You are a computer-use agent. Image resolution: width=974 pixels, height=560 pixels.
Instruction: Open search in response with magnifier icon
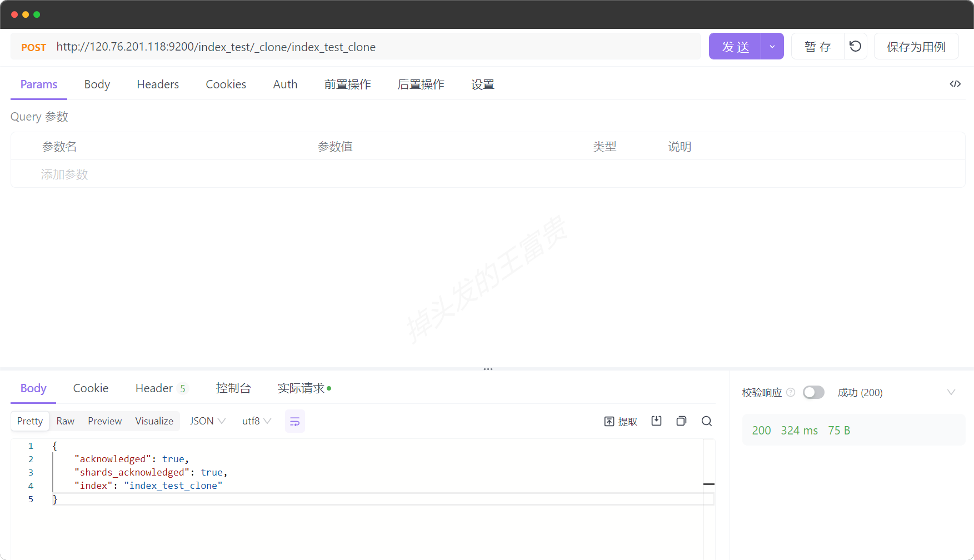707,421
